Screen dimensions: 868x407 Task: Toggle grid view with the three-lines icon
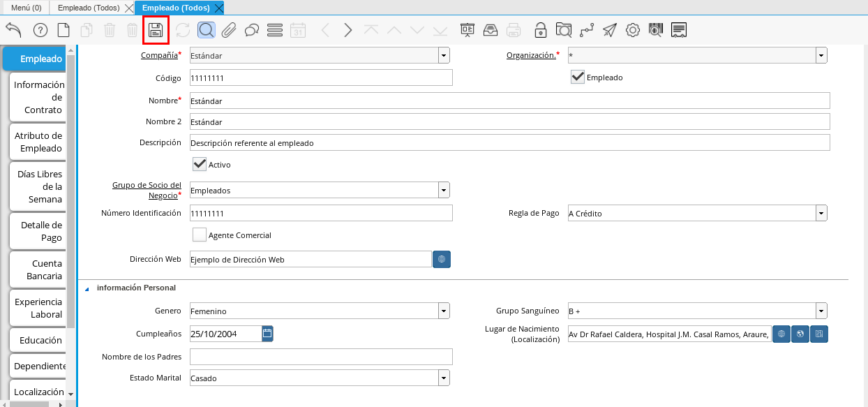(x=275, y=30)
